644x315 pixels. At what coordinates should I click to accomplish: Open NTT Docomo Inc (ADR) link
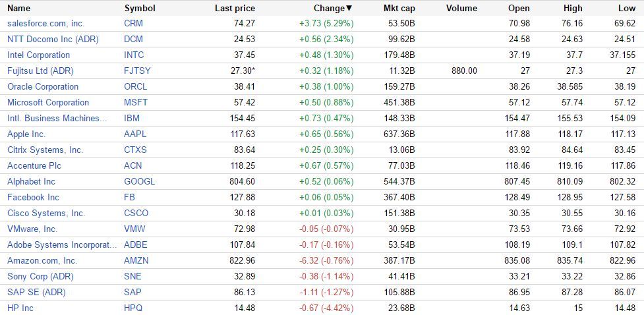click(53, 39)
